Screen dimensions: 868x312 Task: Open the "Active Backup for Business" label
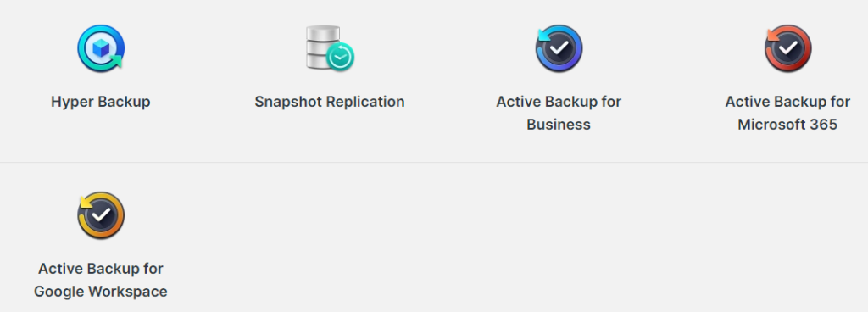(559, 113)
